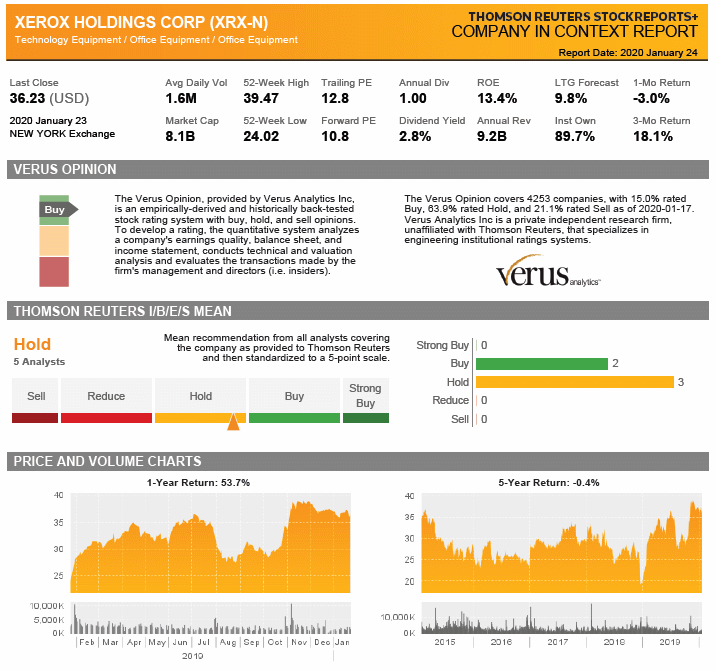This screenshot has width=716, height=671.
Task: Click NEW YORK Exchange text
Action: (x=62, y=134)
